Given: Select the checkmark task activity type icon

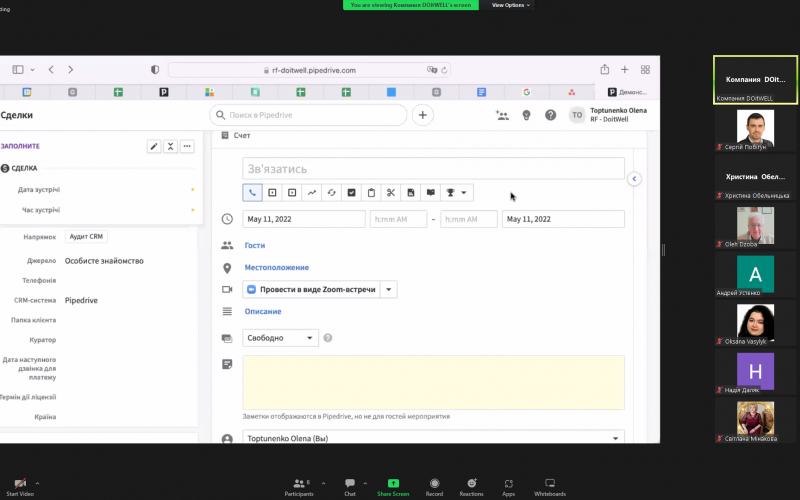Looking at the screenshot, I should click(352, 193).
